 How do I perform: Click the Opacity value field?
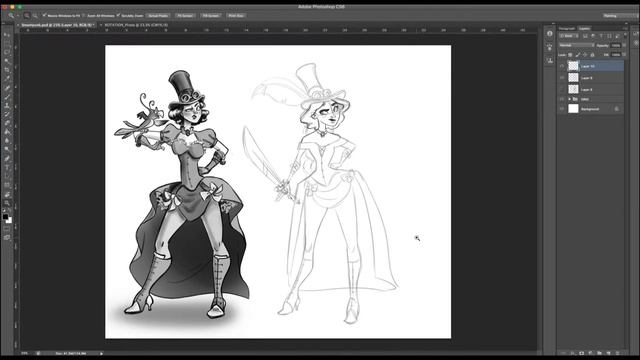(616, 45)
